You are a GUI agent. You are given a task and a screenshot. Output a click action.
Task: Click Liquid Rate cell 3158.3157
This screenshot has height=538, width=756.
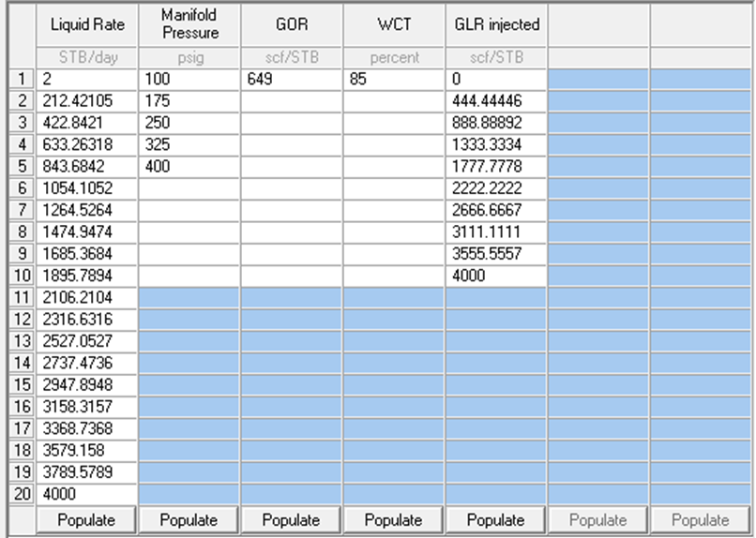(x=87, y=407)
